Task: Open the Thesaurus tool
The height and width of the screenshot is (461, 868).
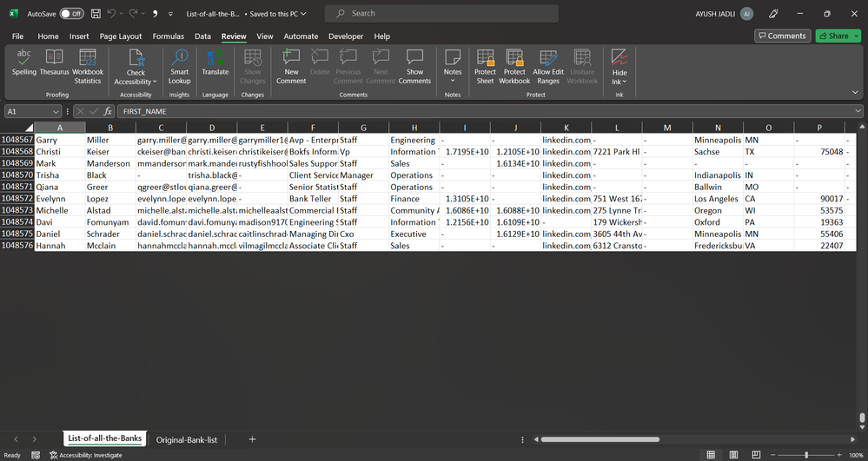Action: (54, 62)
